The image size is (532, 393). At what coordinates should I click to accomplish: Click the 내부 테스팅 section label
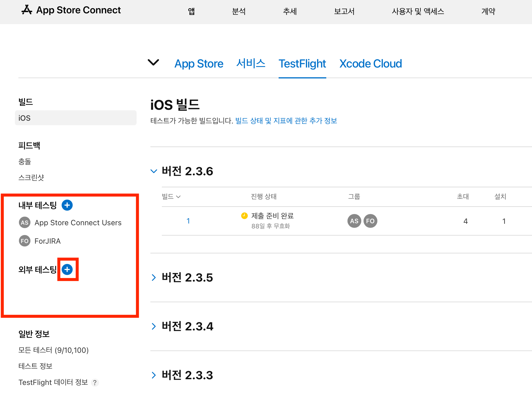pos(38,205)
